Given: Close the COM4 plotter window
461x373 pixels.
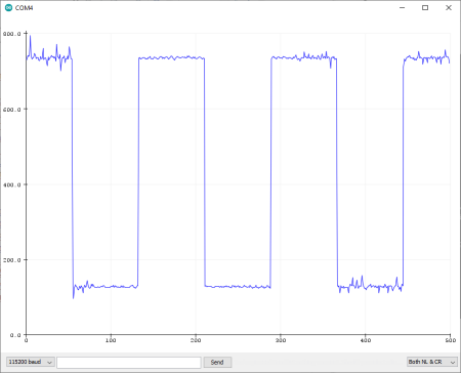Looking at the screenshot, I should pos(449,8).
